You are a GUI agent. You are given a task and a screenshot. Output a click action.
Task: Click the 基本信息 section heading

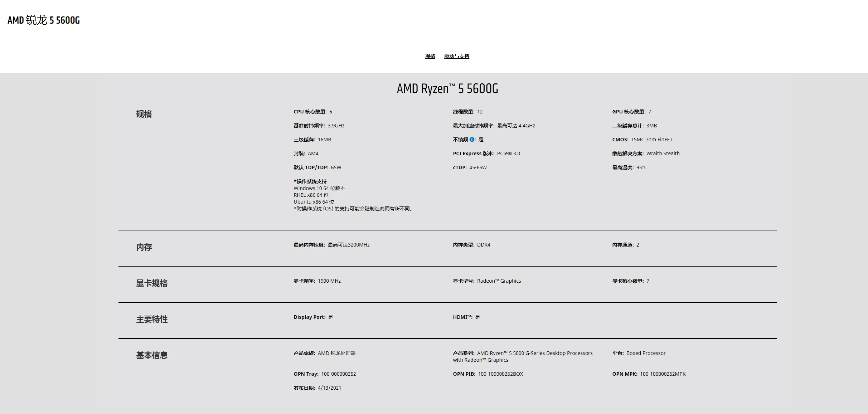[x=152, y=356]
